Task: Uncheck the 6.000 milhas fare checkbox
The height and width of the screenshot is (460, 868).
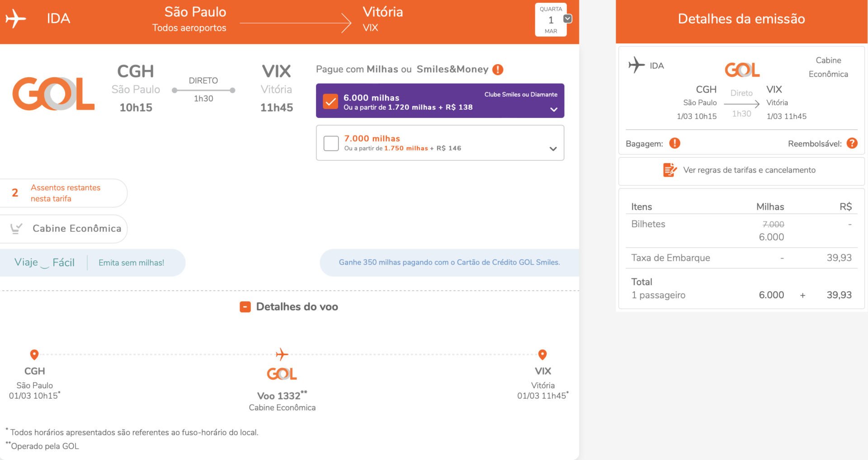Action: click(x=330, y=101)
